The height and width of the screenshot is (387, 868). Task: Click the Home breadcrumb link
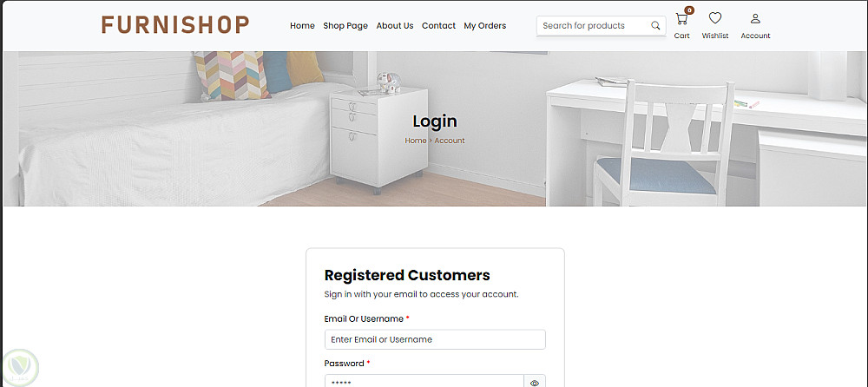415,141
